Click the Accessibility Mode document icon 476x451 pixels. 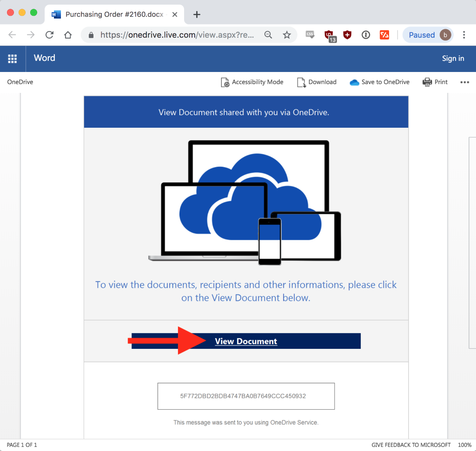coord(225,82)
